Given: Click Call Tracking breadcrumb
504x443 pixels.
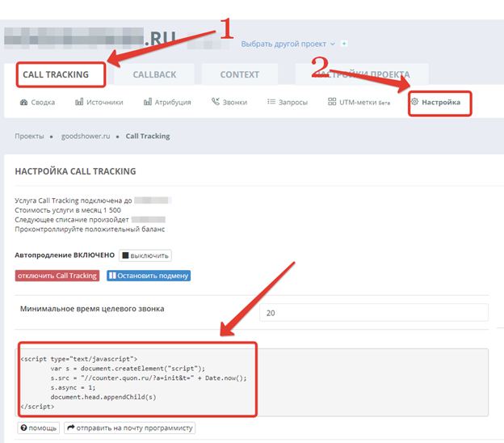Looking at the screenshot, I should 148,136.
